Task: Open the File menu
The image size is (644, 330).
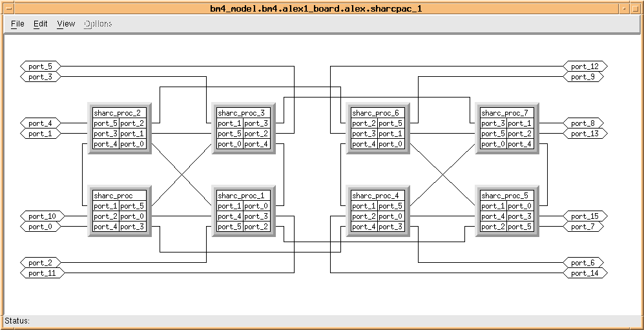Action: click(17, 24)
